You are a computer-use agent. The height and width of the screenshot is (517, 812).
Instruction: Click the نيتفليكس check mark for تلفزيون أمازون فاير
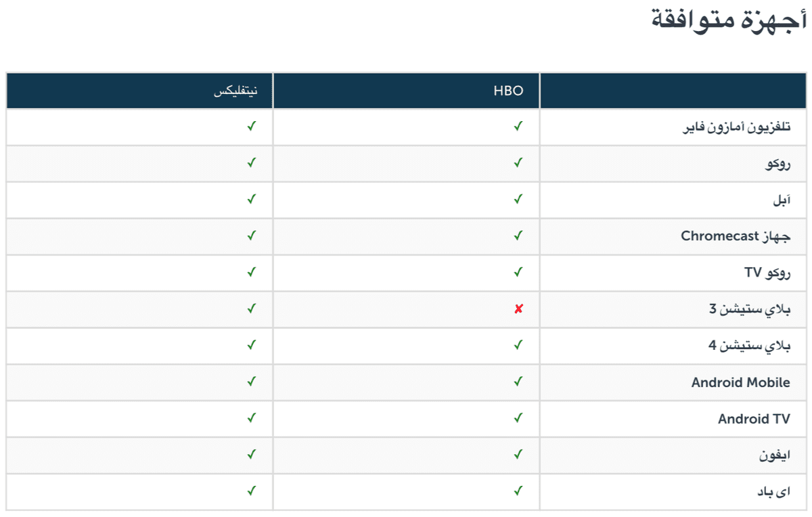pyautogui.click(x=252, y=126)
